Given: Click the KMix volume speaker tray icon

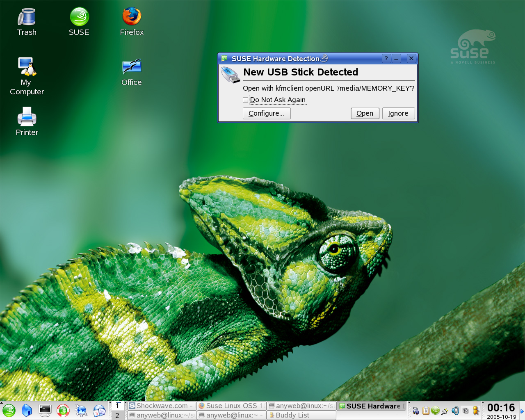Looking at the screenshot, I should [455, 410].
